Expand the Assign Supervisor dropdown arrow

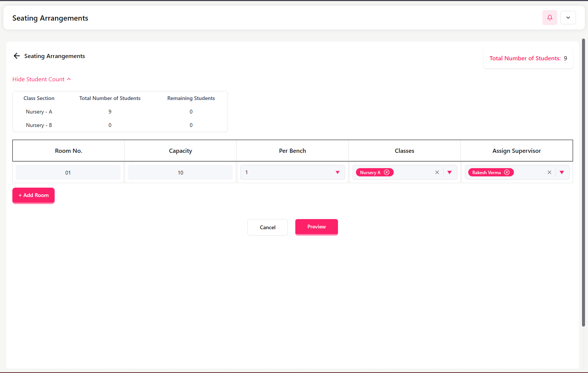click(x=562, y=172)
